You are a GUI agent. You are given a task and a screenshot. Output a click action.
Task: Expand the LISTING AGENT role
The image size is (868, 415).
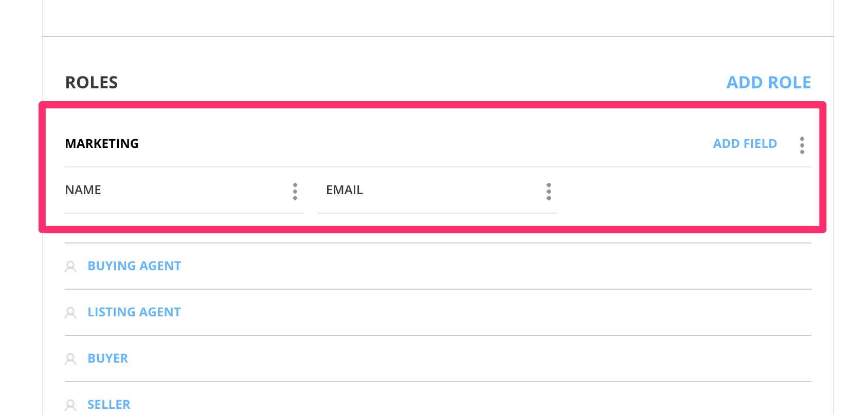134,312
